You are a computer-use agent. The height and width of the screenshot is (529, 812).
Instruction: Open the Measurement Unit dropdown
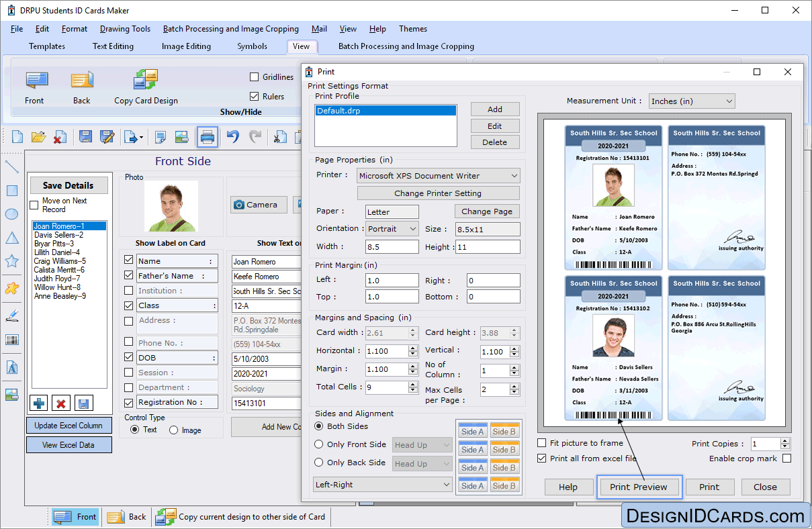692,101
